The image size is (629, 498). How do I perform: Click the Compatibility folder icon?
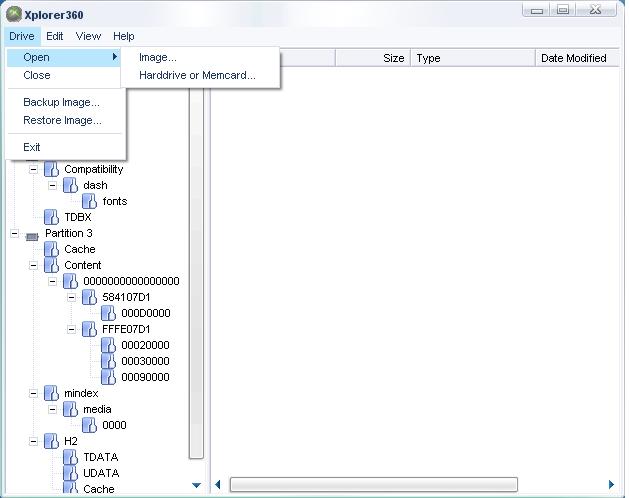[51, 169]
